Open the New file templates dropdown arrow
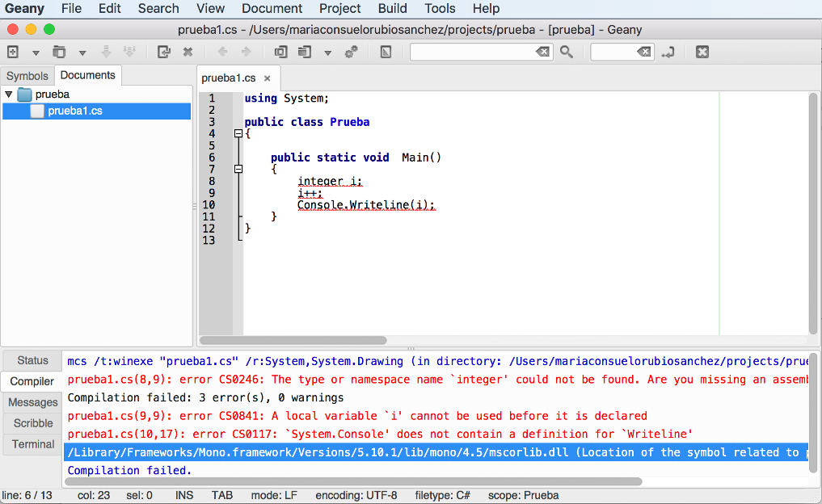The image size is (822, 504). pos(36,52)
